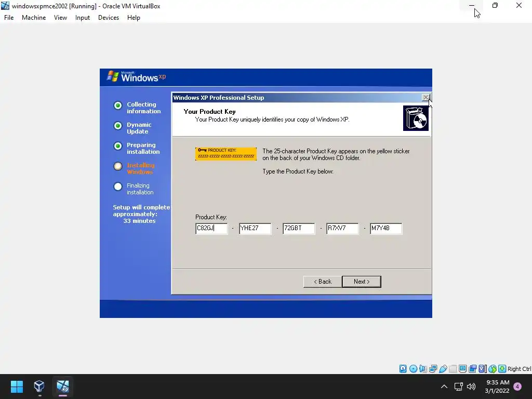Open the Help menu

pyautogui.click(x=134, y=18)
